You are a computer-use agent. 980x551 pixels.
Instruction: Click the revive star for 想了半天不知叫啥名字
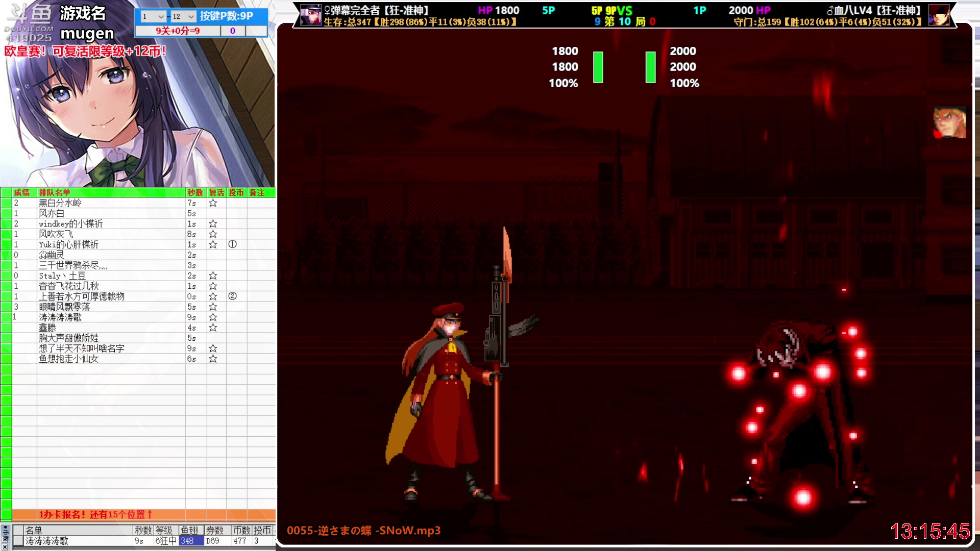[213, 348]
